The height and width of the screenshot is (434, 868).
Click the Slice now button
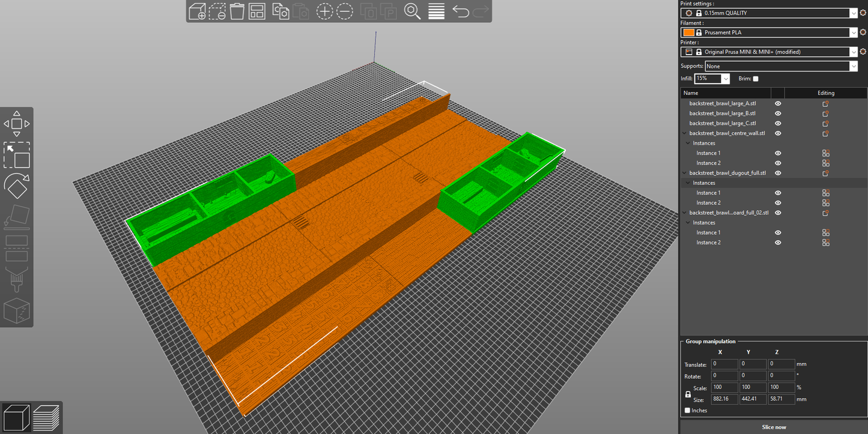pos(774,427)
